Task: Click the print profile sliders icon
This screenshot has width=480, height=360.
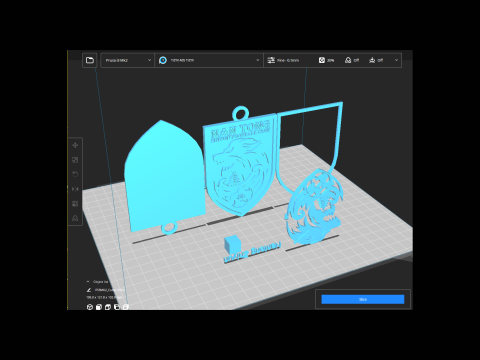Action: pos(271,60)
